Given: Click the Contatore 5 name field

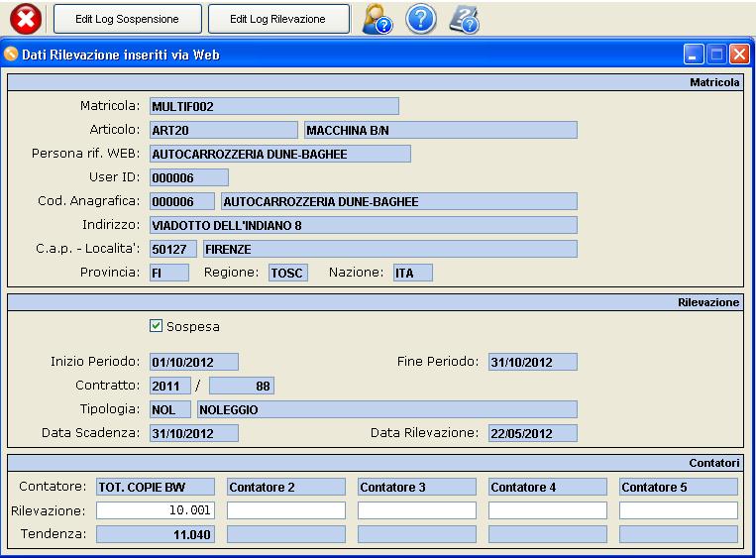Looking at the screenshot, I should coord(679,487).
